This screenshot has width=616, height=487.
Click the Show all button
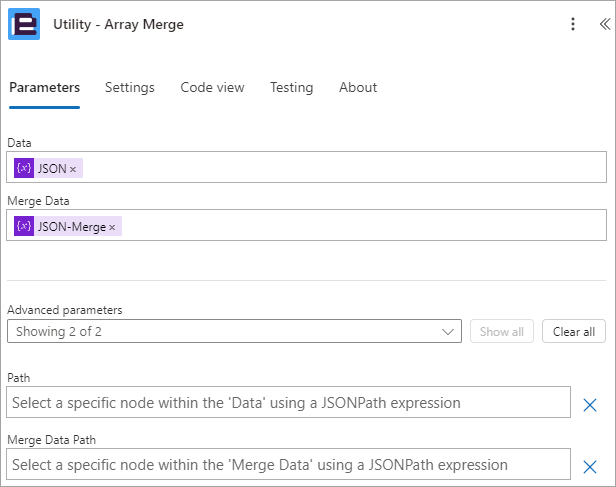point(502,331)
